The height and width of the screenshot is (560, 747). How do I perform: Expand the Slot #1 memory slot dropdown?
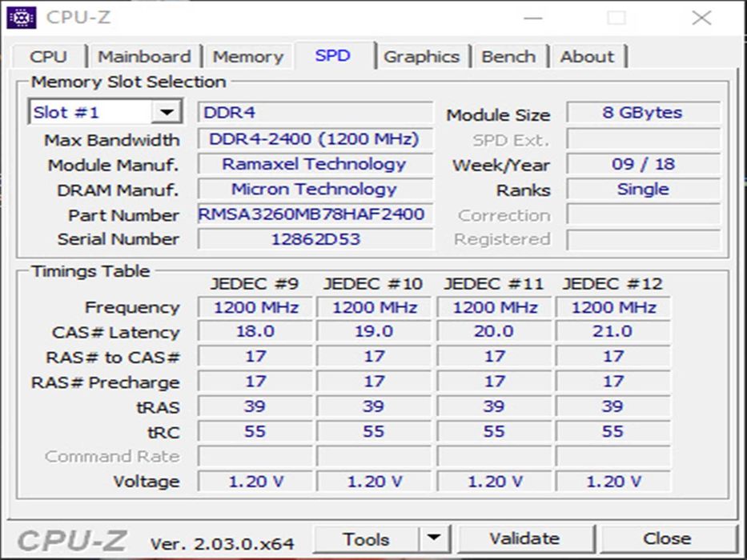point(167,112)
